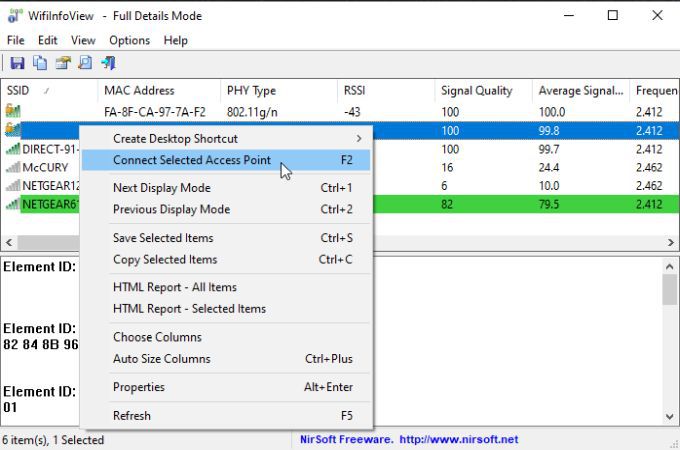
Task: Select Next Display Mode entry
Action: pyautogui.click(x=226, y=188)
